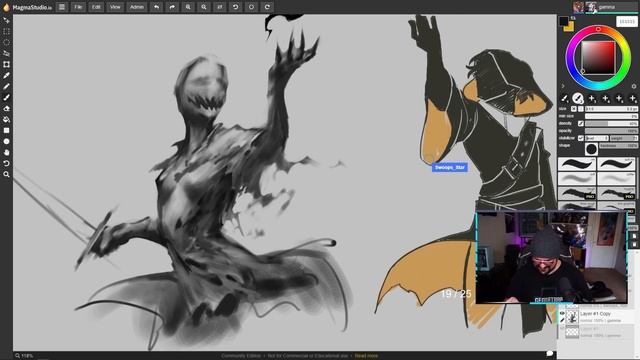Open color wheel settings gear

pyautogui.click(x=633, y=86)
